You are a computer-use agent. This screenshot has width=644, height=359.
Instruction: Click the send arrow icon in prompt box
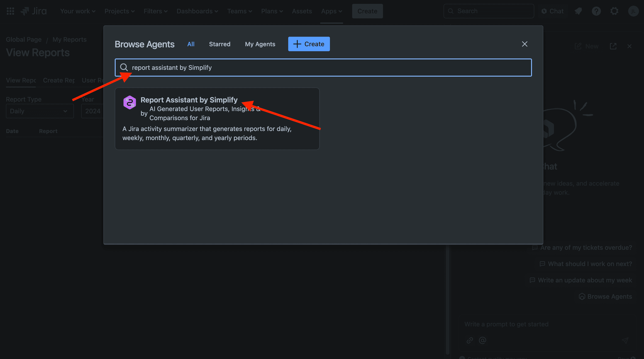pyautogui.click(x=625, y=340)
